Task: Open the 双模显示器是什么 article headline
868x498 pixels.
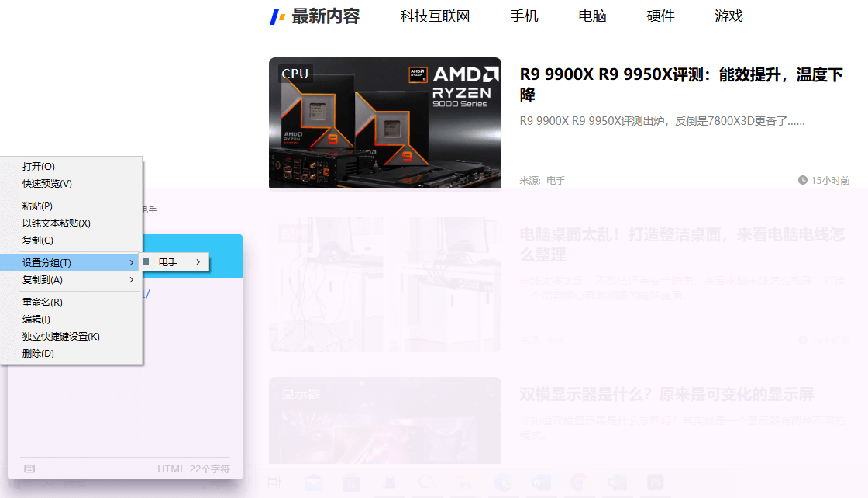Action: pos(668,393)
